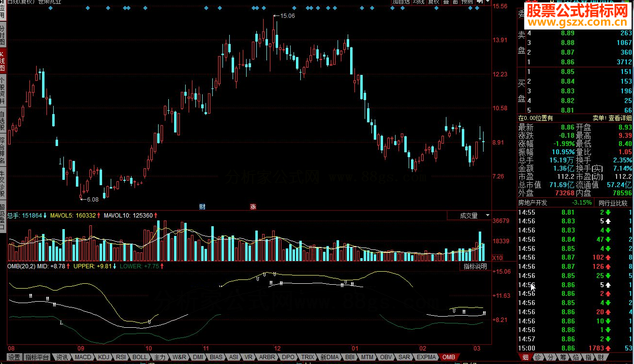634x364 pixels.
Task: Click the up arrow beside LOWER value
Action: click(162, 266)
